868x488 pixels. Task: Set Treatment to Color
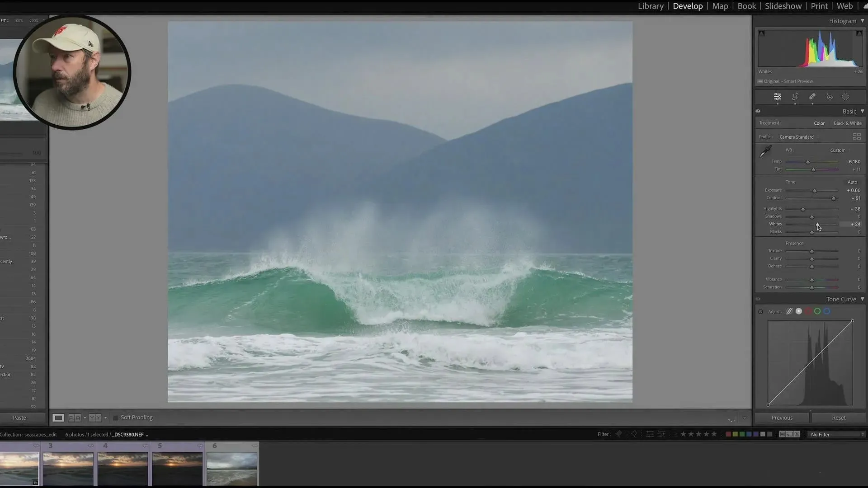click(x=819, y=123)
